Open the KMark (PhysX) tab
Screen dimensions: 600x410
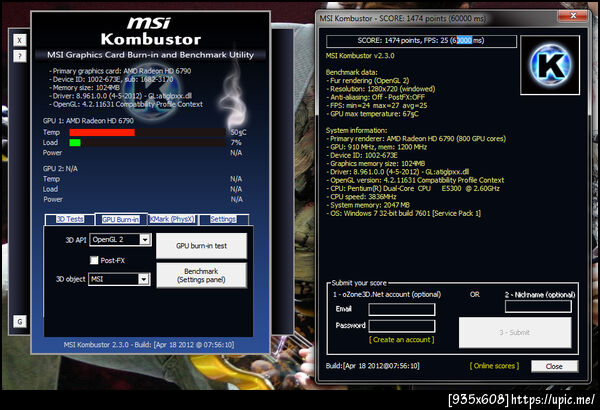pos(172,219)
